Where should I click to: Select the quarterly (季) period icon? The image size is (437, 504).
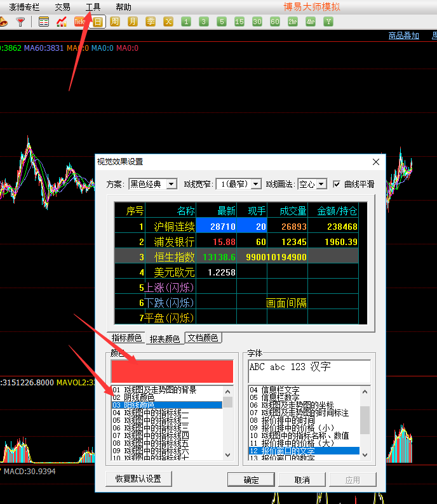tap(150, 22)
